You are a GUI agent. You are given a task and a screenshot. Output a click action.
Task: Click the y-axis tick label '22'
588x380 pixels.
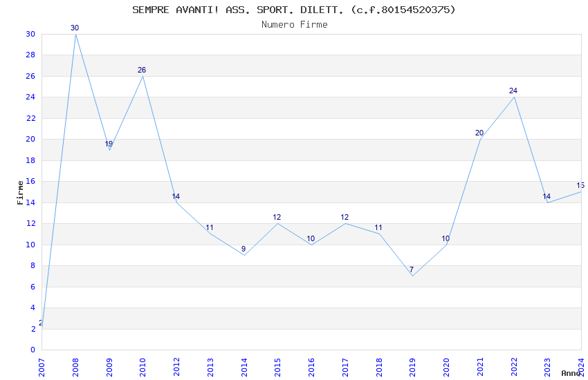tap(30, 118)
